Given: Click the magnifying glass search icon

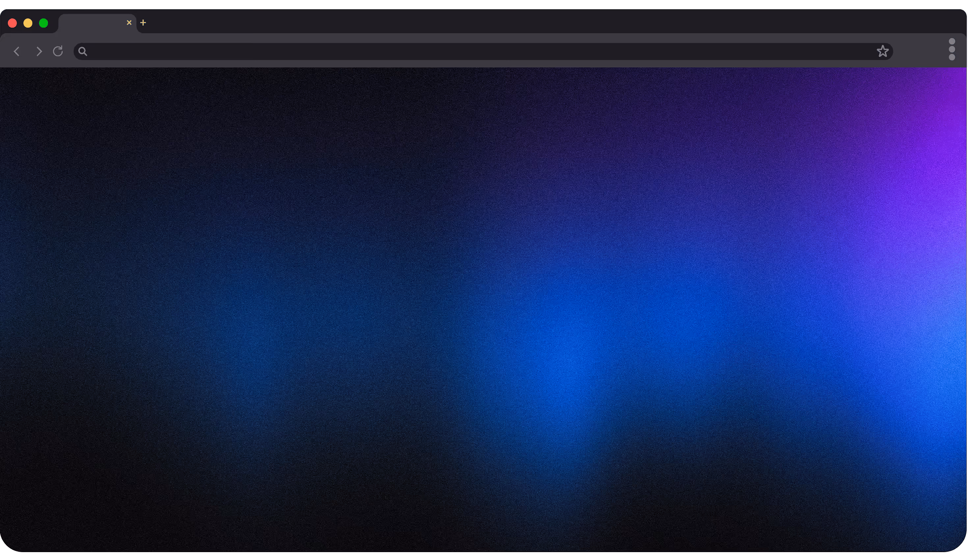Looking at the screenshot, I should [x=83, y=51].
